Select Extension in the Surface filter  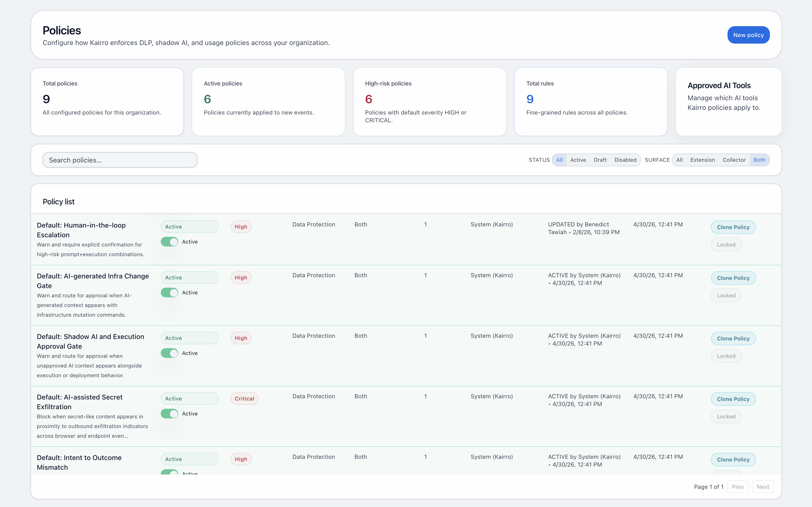click(702, 160)
